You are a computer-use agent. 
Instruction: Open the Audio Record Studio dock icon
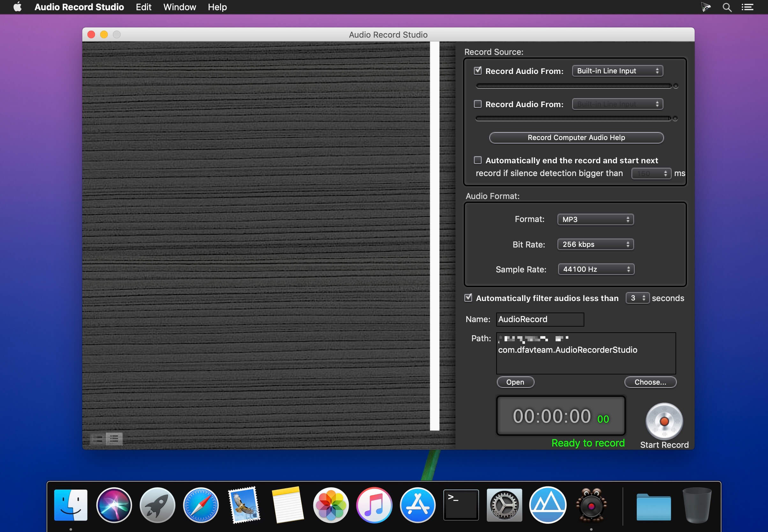click(591, 505)
